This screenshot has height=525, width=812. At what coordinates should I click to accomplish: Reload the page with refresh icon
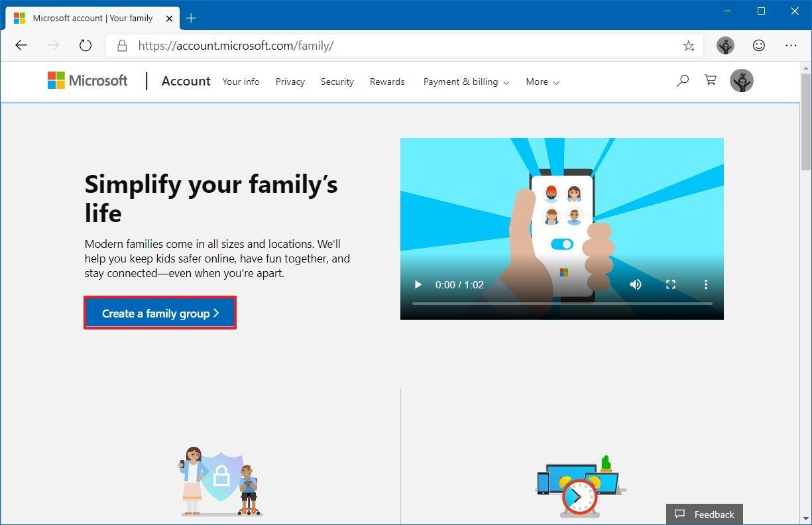pos(85,46)
